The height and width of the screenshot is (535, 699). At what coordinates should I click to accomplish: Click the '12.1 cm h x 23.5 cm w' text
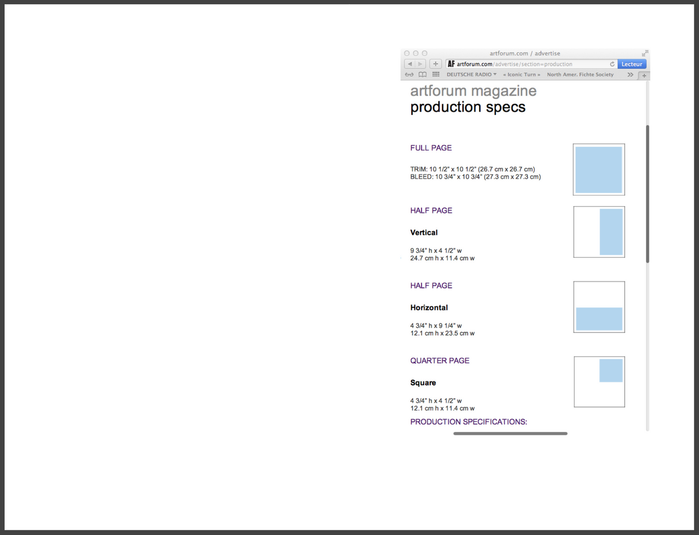(442, 333)
